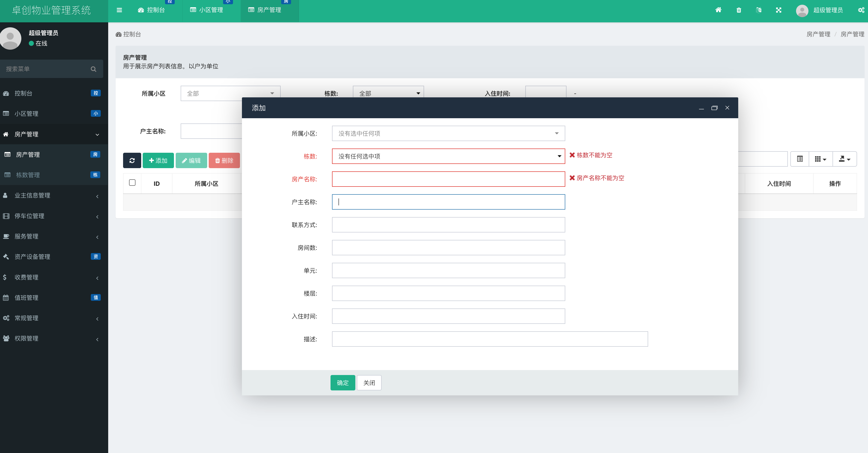Click the 编辑 edit button

[x=191, y=160]
